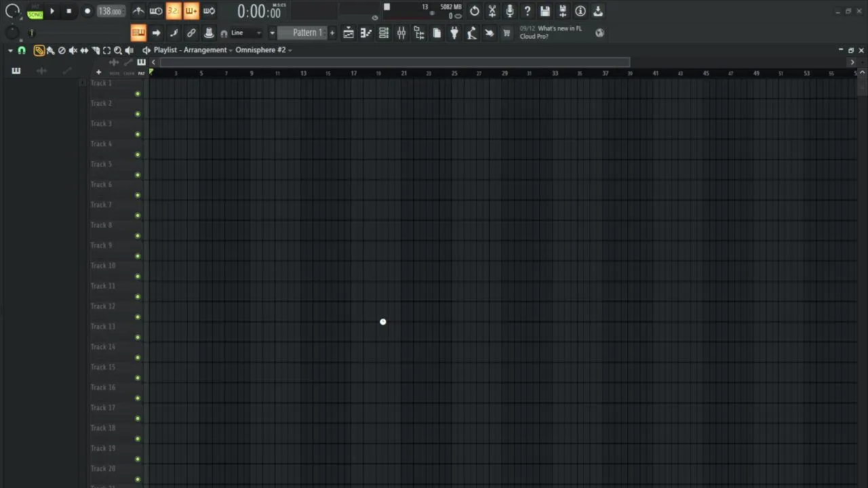Switch pattern/song mode toggle
Viewport: 868px width, 488px height.
coord(35,12)
